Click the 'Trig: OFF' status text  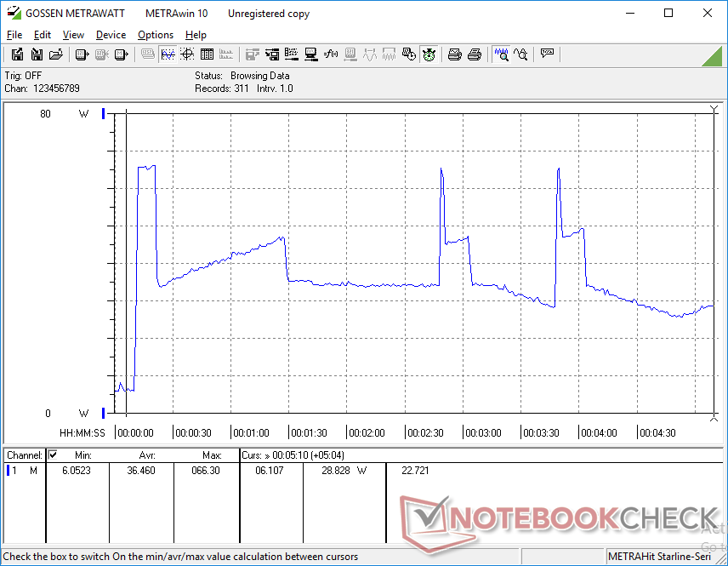tap(23, 75)
